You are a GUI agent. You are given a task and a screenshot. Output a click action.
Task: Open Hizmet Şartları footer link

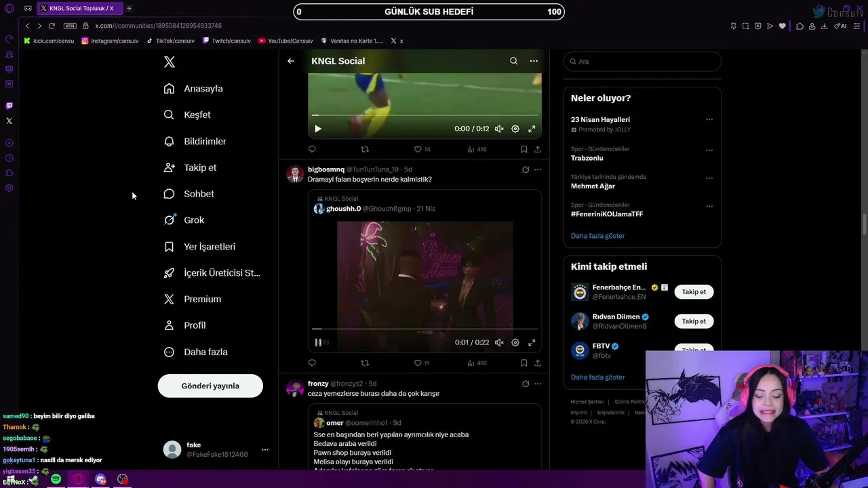tap(587, 402)
